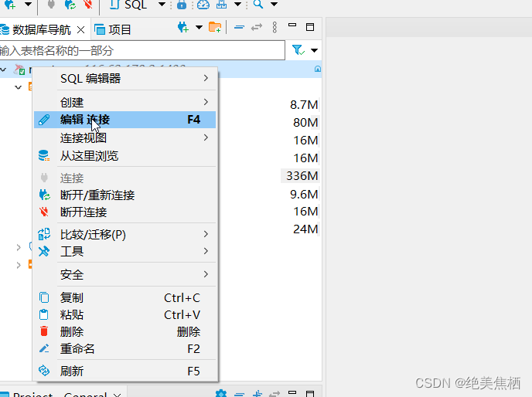The image size is (532, 397).
Task: Open the 连接视图 submenu
Action: [124, 137]
